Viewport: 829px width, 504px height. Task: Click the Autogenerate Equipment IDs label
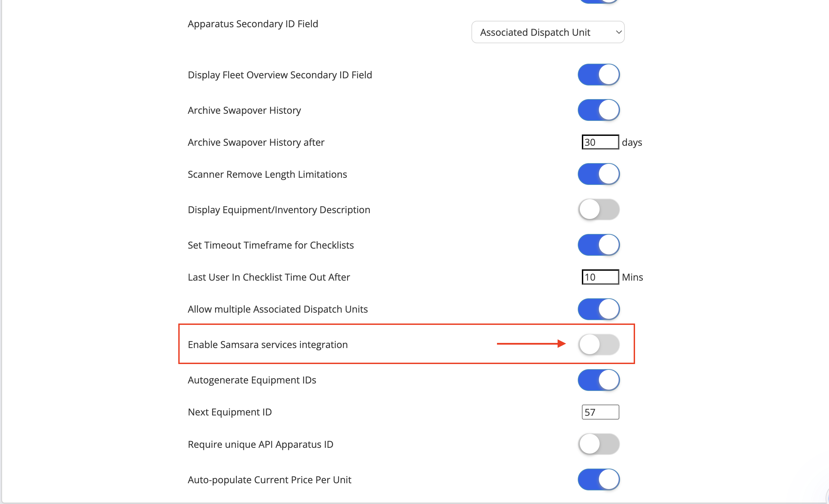point(252,380)
